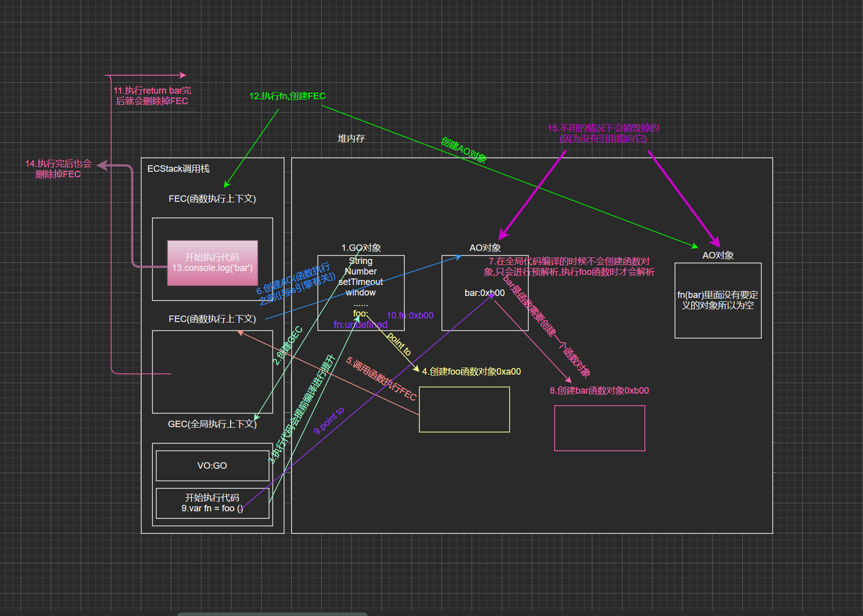Click the purple '10.fn:0xb00' label
Screen dimensions: 863x616
pos(409,316)
